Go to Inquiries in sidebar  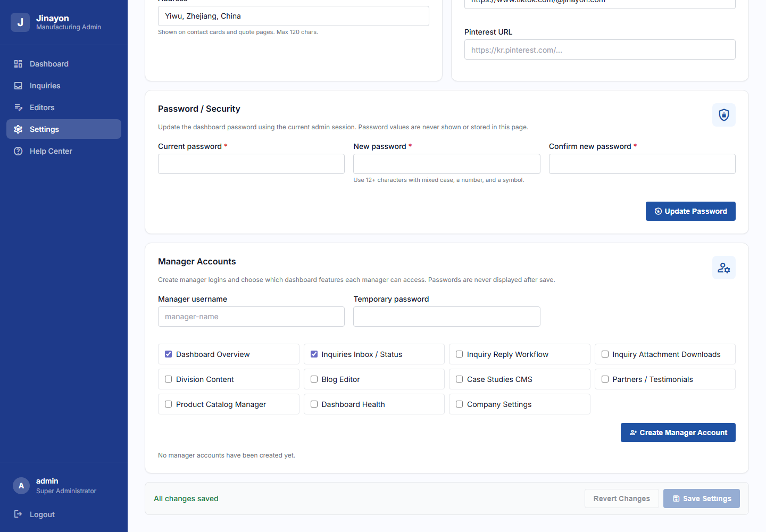(x=64, y=86)
